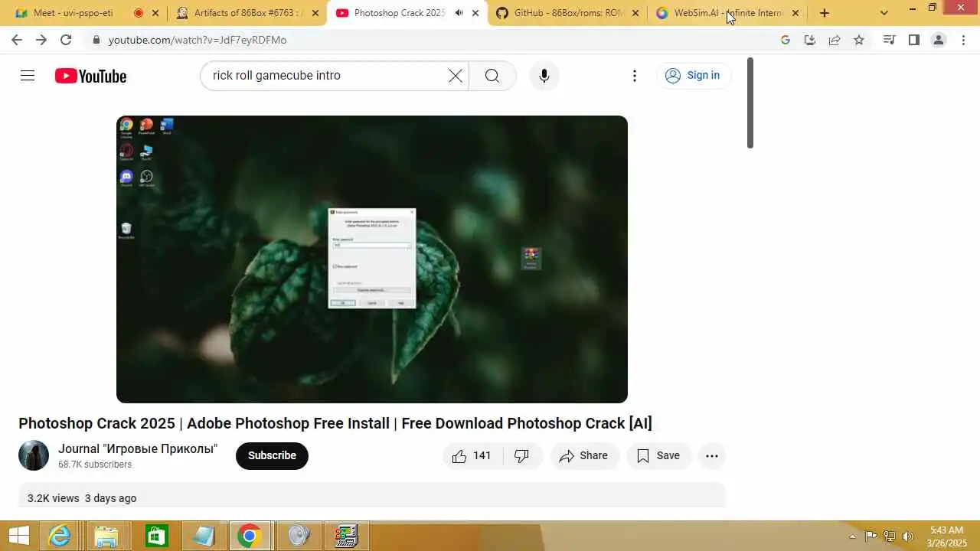Open Chrome media controls icon
Viewport: 980px width, 551px height.
coord(889,40)
